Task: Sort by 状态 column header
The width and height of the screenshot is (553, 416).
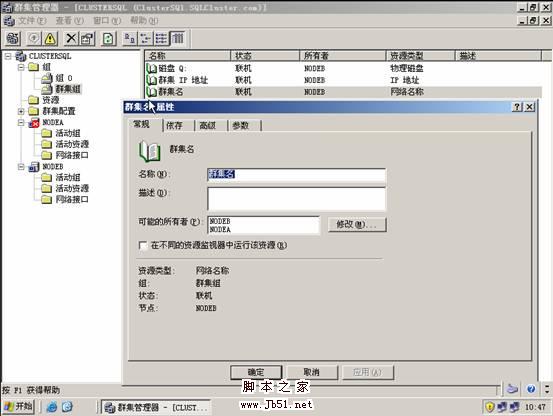Action: click(x=265, y=56)
